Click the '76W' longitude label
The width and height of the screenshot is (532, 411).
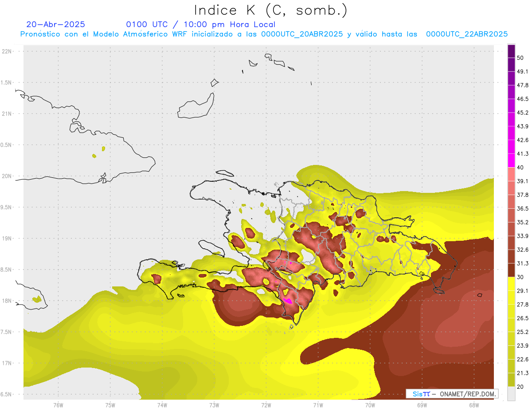tap(58, 405)
